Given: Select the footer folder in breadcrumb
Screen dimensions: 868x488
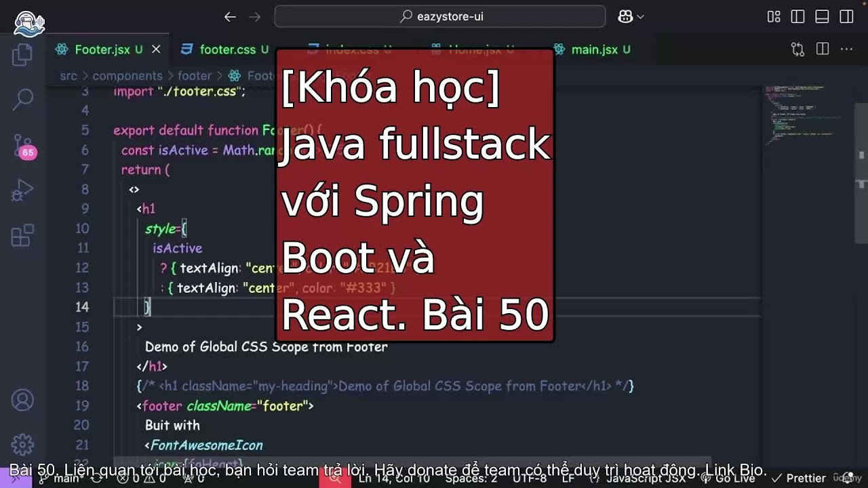Looking at the screenshot, I should 195,76.
